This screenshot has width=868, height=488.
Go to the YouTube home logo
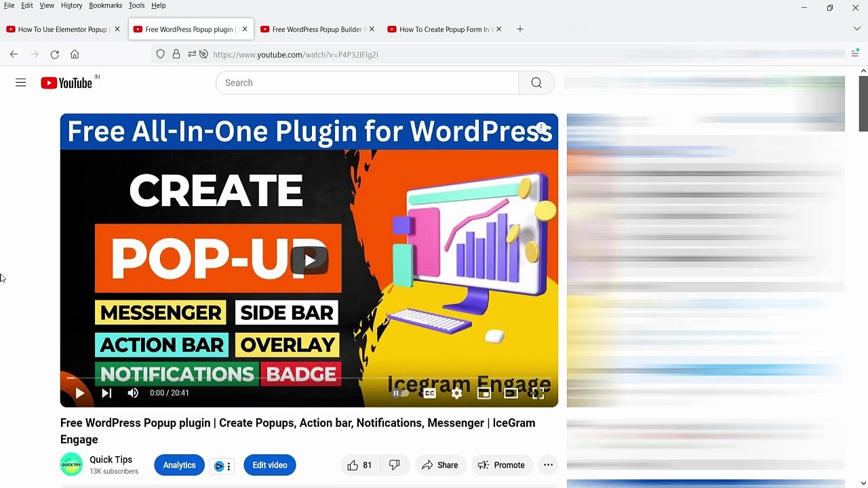[x=66, y=83]
